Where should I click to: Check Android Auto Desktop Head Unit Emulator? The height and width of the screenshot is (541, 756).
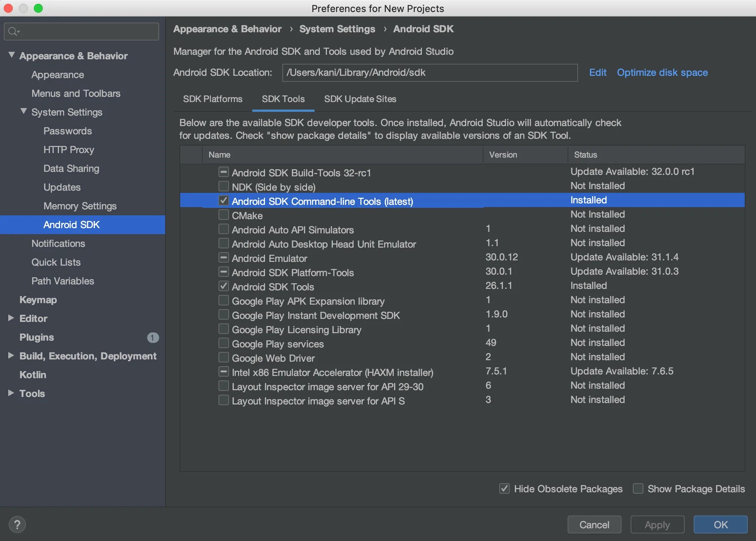point(224,243)
